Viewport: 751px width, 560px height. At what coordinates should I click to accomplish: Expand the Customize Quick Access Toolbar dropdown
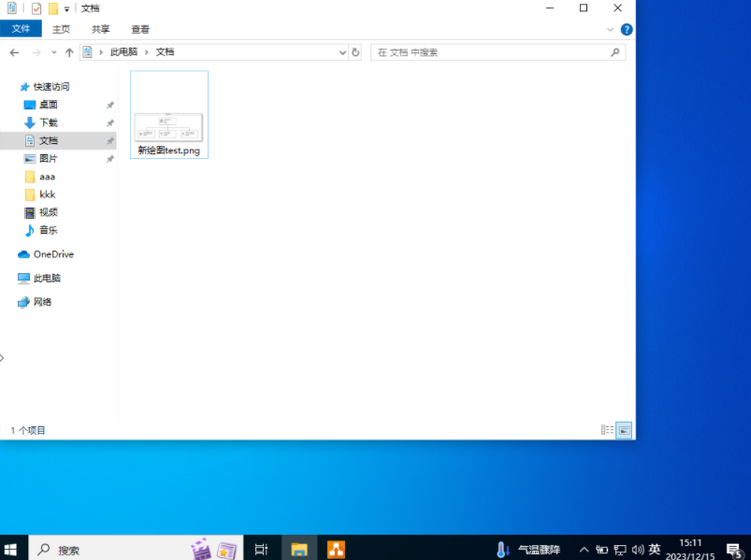(66, 9)
